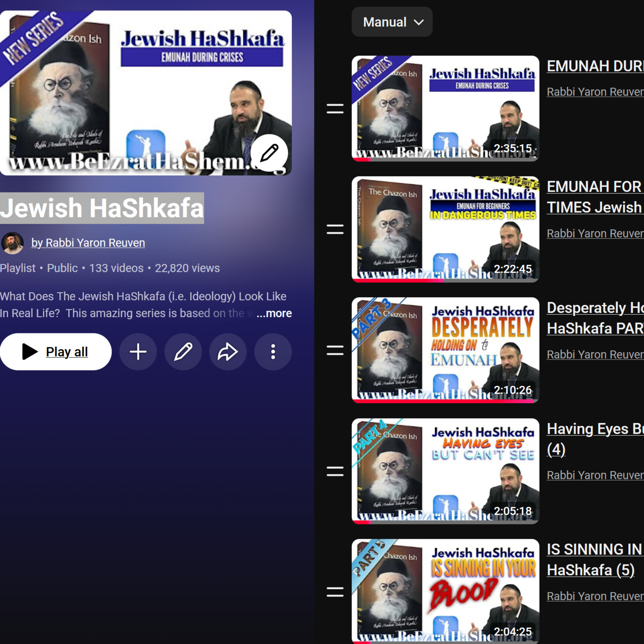Click the edit pencil button beside Play all
644x644 pixels.
(x=183, y=352)
